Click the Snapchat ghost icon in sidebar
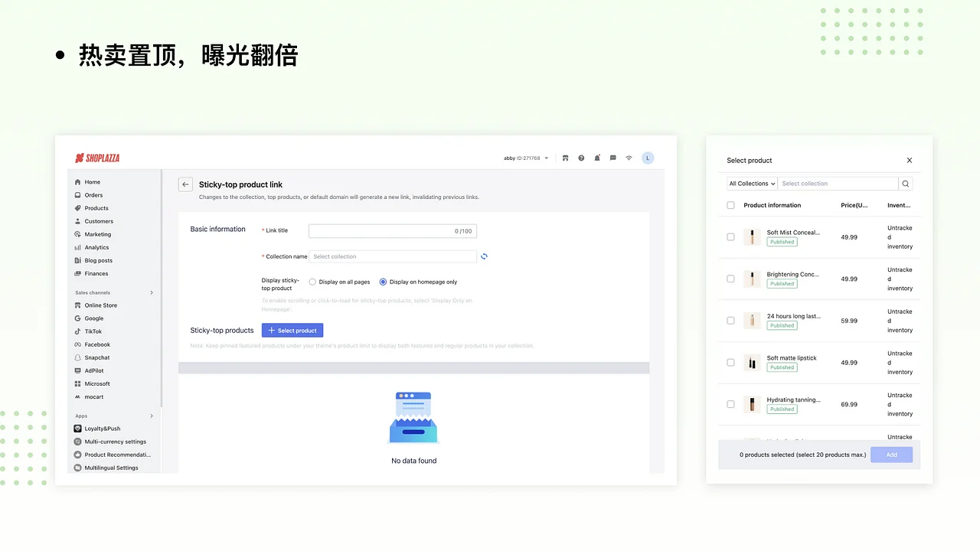The width and height of the screenshot is (980, 551). click(78, 357)
